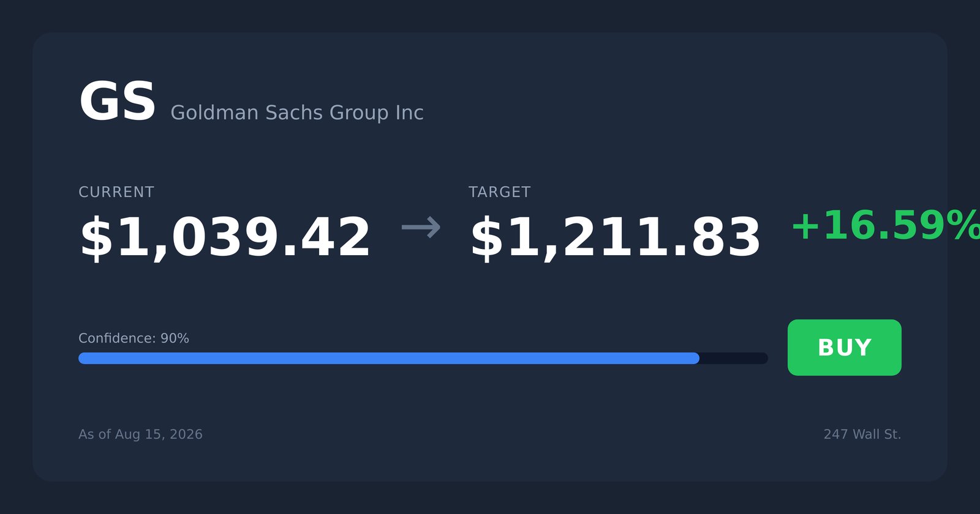Click the 90% value in confidence label
The height and width of the screenshot is (514, 980).
point(175,338)
